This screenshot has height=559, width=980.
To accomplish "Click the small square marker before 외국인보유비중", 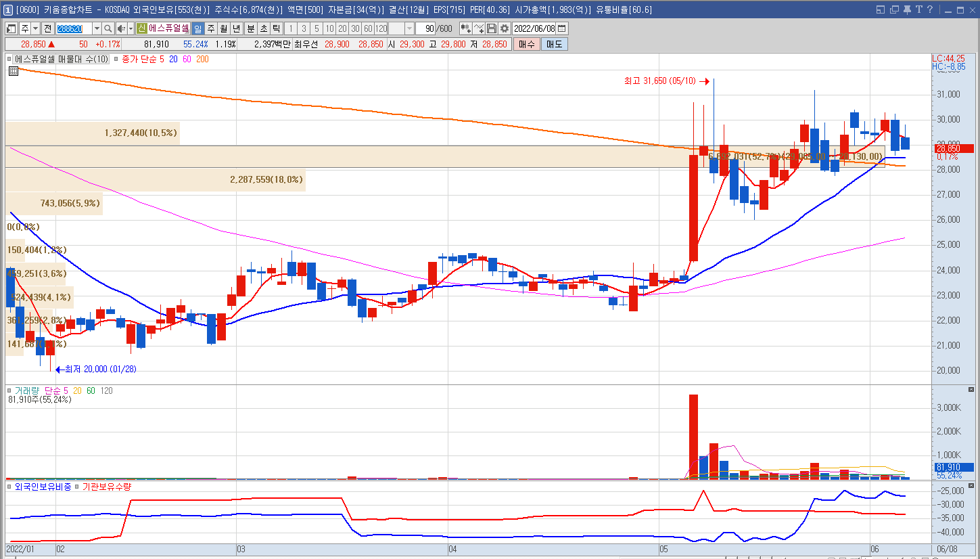I will [x=9, y=486].
